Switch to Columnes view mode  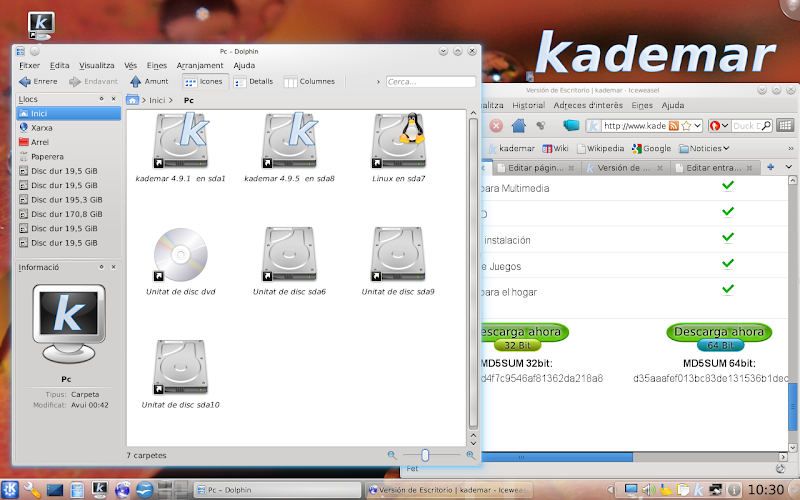coord(309,82)
